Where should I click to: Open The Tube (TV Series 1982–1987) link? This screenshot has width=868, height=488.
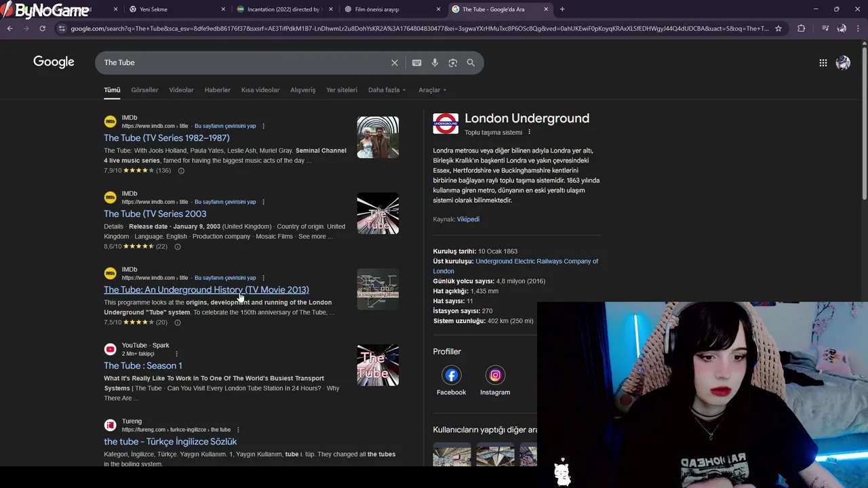[167, 138]
